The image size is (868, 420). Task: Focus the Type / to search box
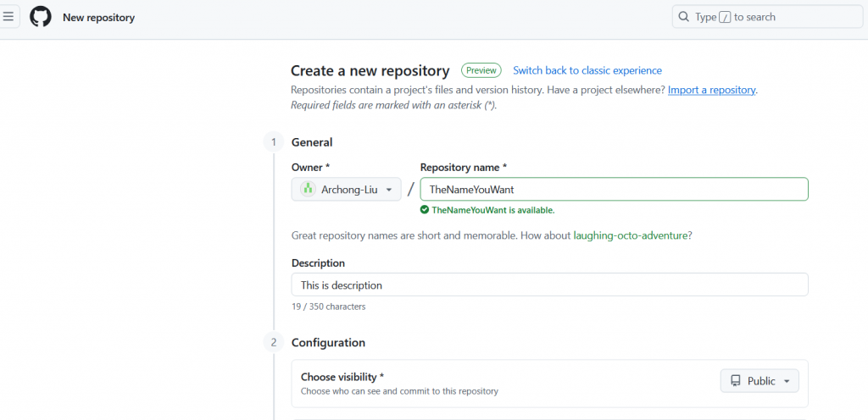[x=767, y=17]
